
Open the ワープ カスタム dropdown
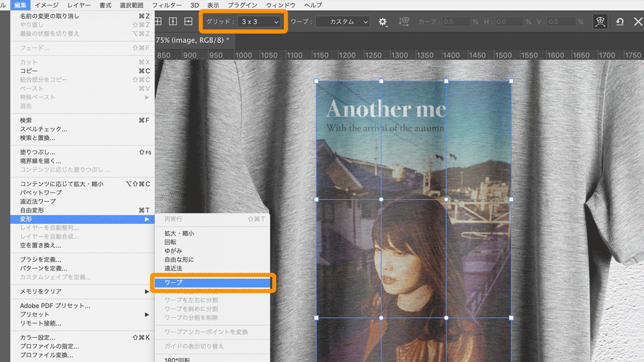click(x=343, y=21)
